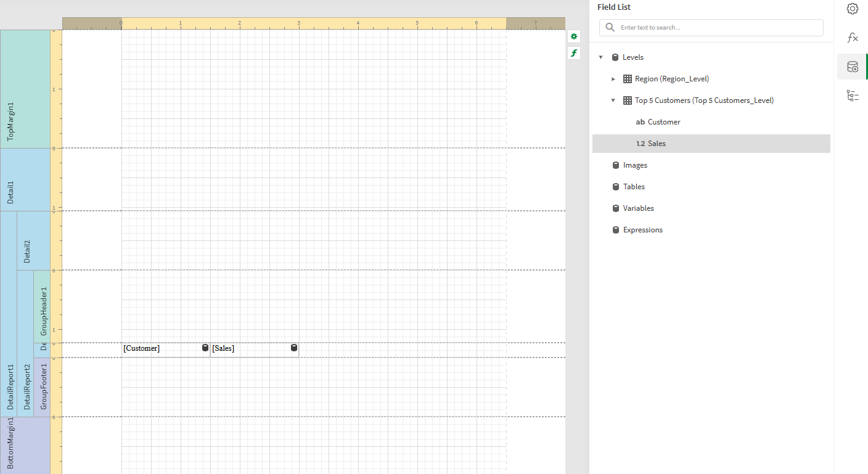Collapse the Levels node
The image size is (868, 474).
click(x=601, y=57)
